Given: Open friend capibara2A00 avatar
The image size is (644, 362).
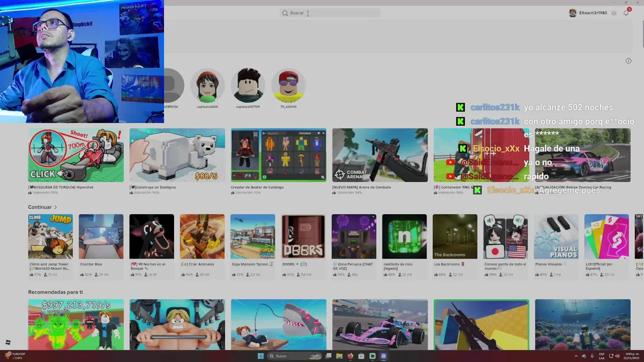Looking at the screenshot, I should [x=207, y=85].
